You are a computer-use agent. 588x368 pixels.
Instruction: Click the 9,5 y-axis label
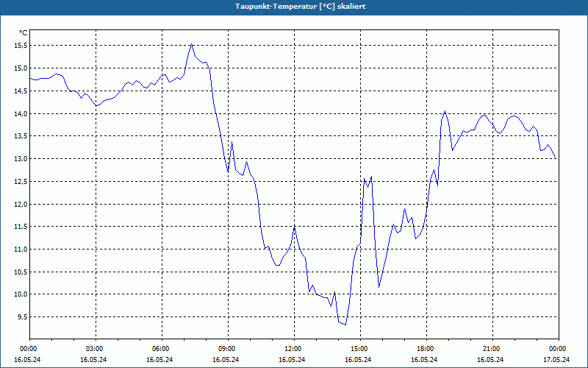point(22,316)
